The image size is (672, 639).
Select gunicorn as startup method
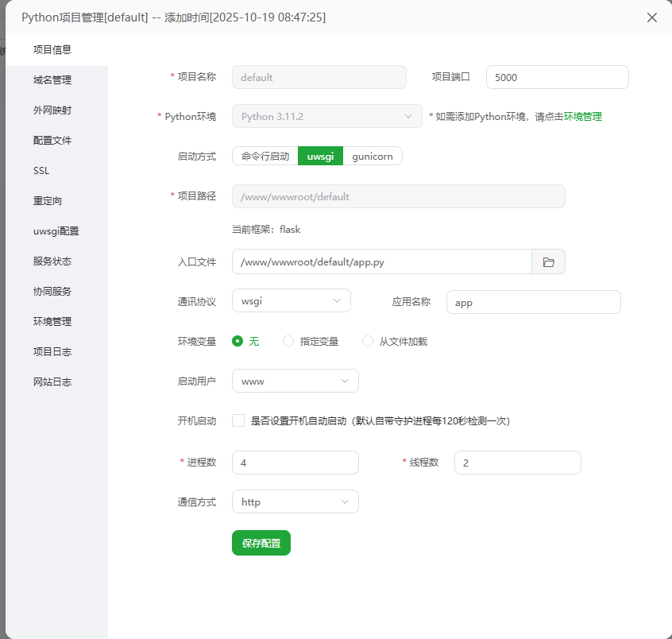click(x=373, y=156)
